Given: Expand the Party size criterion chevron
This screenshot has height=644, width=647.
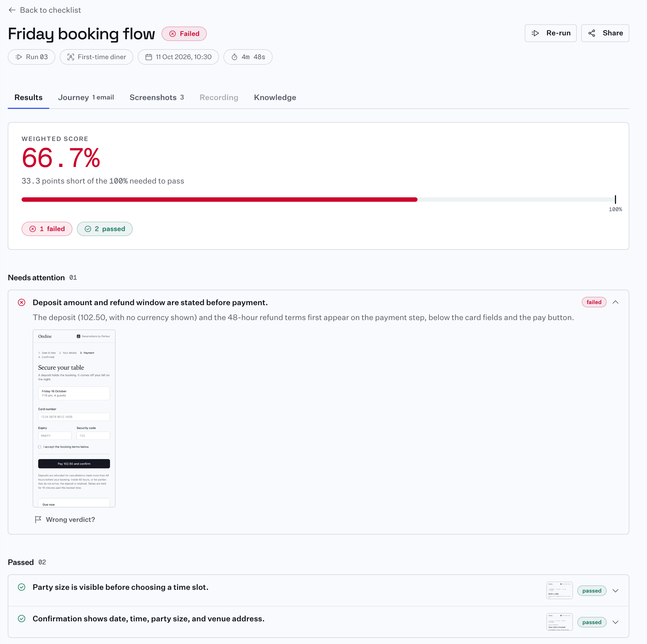Looking at the screenshot, I should [x=615, y=591].
